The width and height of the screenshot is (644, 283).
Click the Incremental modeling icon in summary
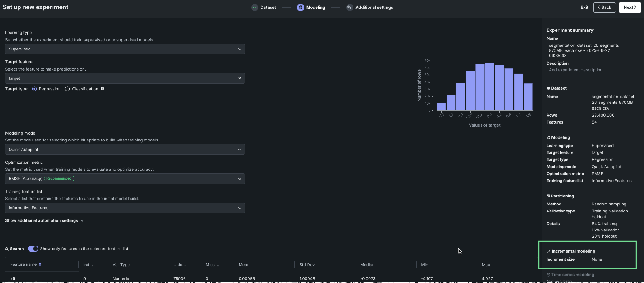pyautogui.click(x=549, y=252)
